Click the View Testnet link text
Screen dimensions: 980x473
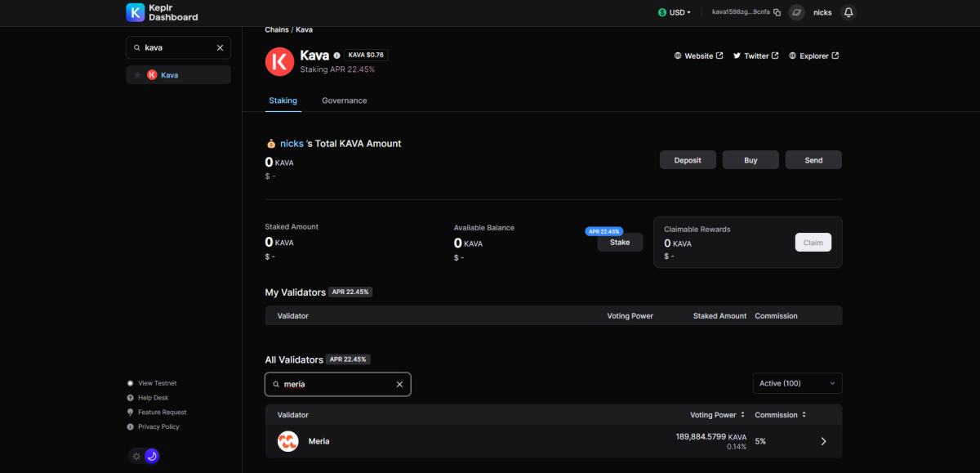158,383
